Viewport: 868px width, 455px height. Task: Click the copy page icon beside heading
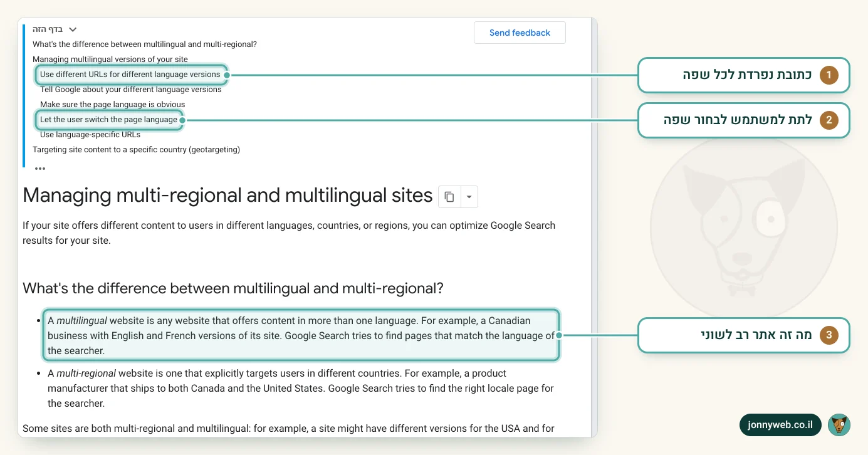[x=449, y=197]
